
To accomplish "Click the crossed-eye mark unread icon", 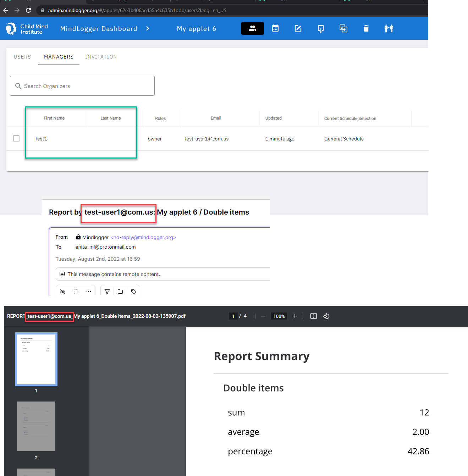I will [x=62, y=292].
